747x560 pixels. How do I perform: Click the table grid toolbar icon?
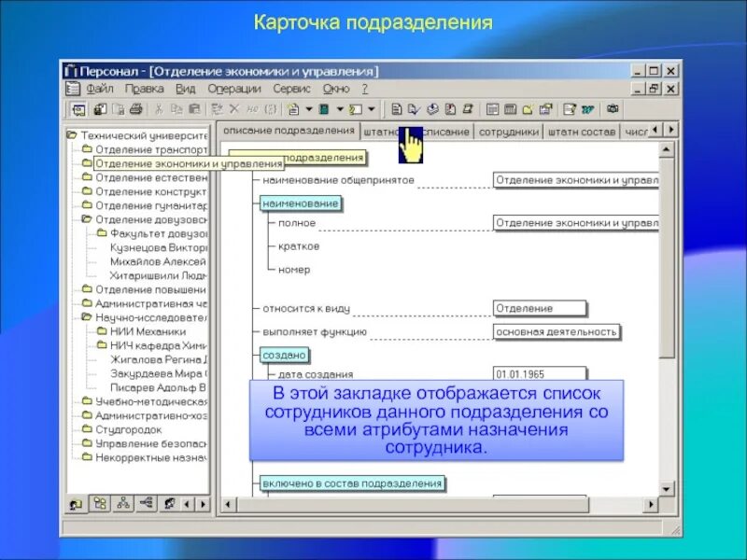(x=493, y=109)
